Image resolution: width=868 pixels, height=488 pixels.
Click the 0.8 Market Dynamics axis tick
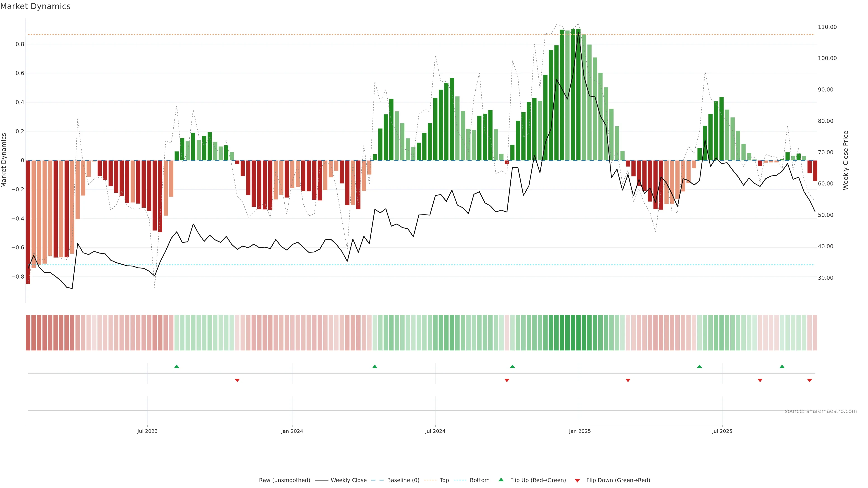[x=20, y=44]
